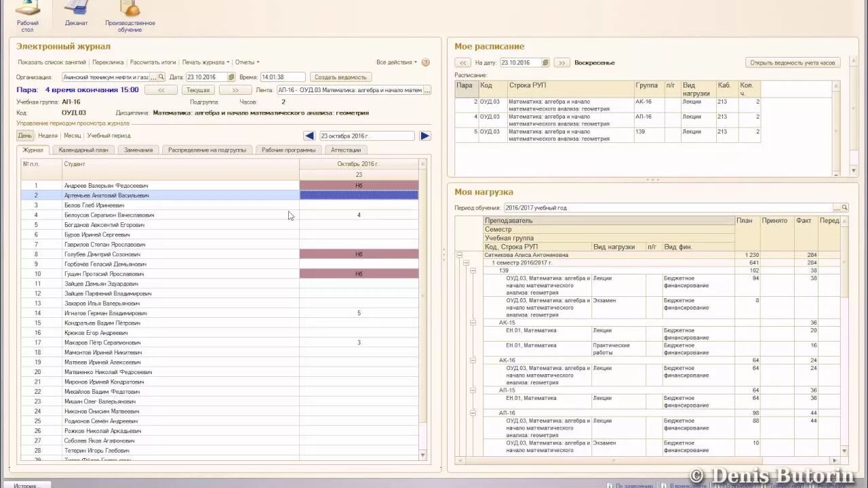Image resolution: width=868 pixels, height=488 pixels.
Task: Open the Замечания tab
Action: (138, 150)
